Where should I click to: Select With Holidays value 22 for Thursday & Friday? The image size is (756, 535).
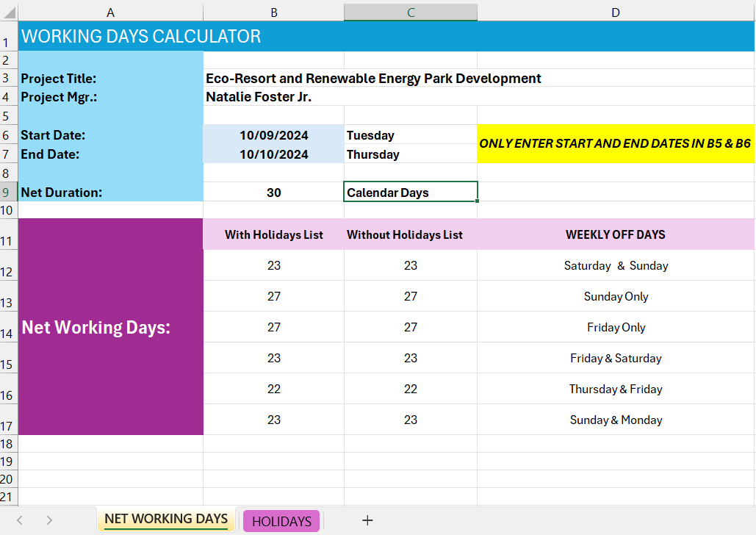274,389
